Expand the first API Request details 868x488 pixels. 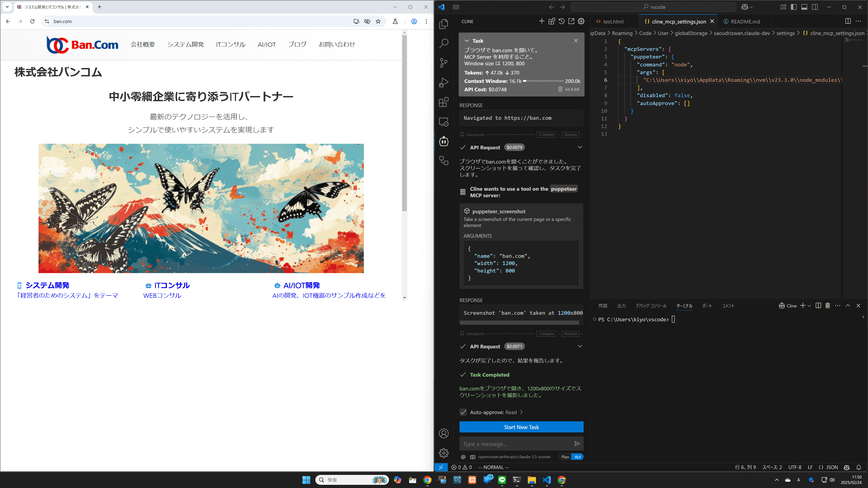[x=580, y=147]
